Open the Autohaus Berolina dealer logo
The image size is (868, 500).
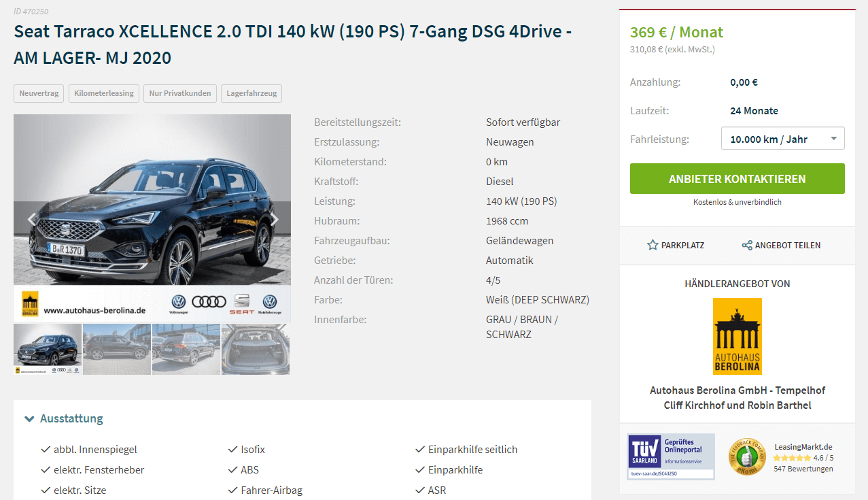point(737,336)
